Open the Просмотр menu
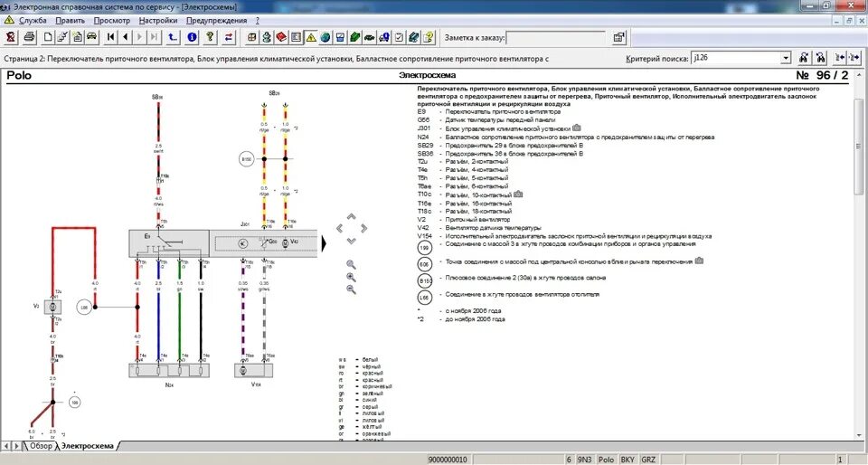Screen dimensions: 868x465 [x=112, y=21]
